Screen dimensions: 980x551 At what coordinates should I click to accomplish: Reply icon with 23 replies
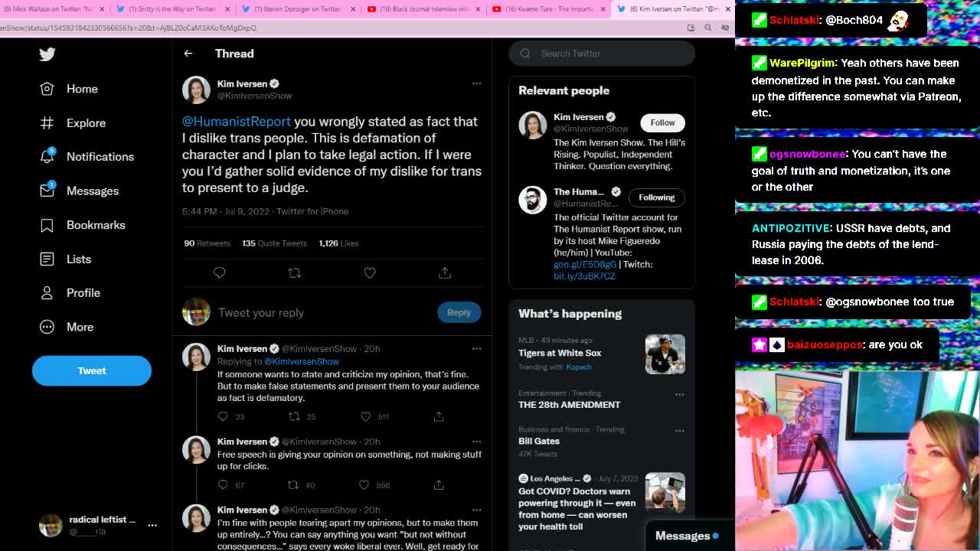(x=223, y=416)
